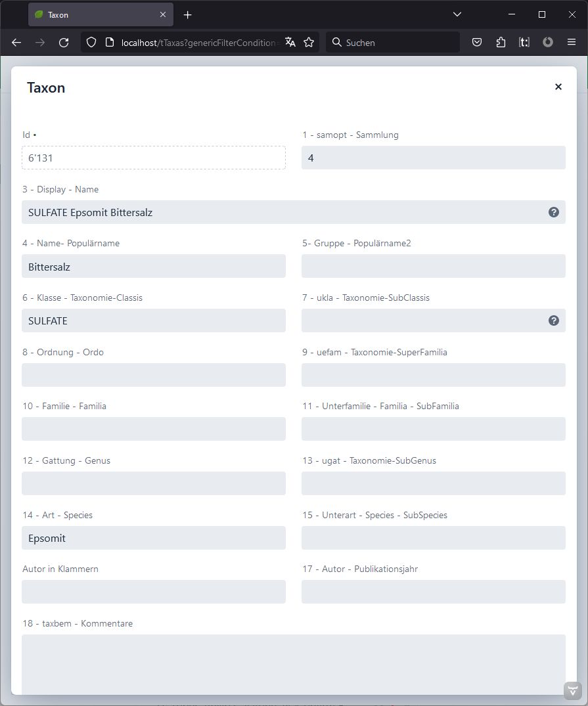588x706 pixels.
Task: Click help icon in Taxonomie-SubClassis field
Action: pos(554,320)
